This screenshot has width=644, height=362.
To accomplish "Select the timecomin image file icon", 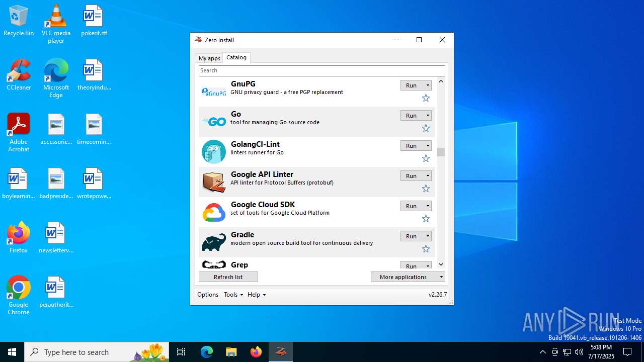I will (x=94, y=130).
